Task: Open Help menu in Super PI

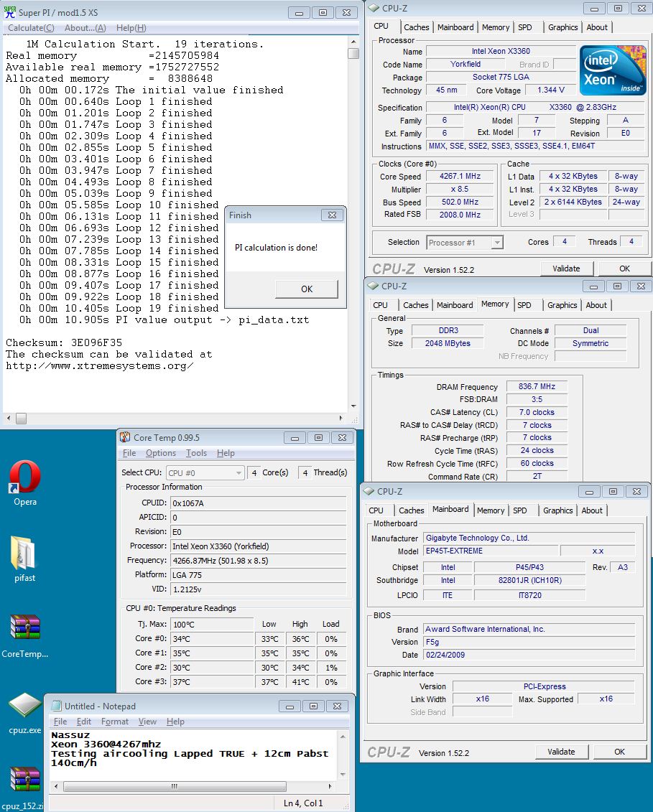Action: [131, 28]
